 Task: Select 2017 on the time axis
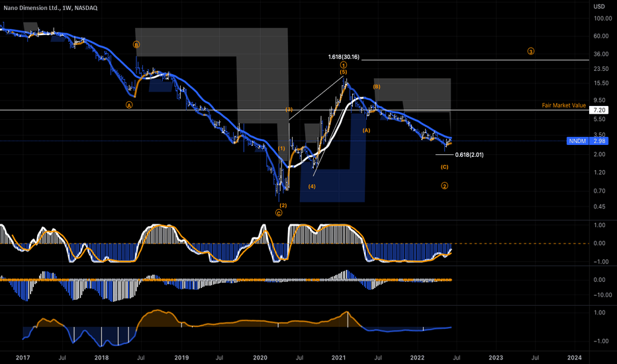tap(23, 357)
